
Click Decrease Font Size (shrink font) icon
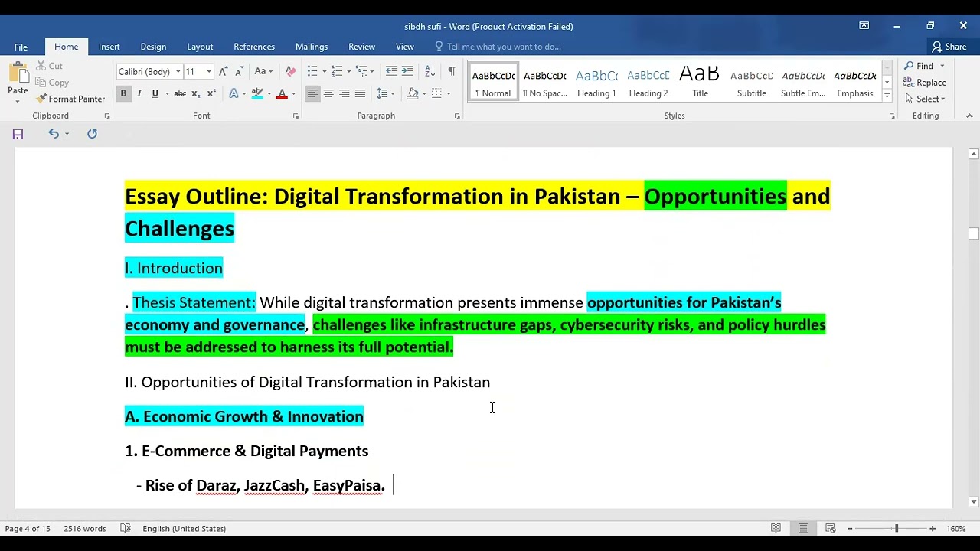[239, 71]
